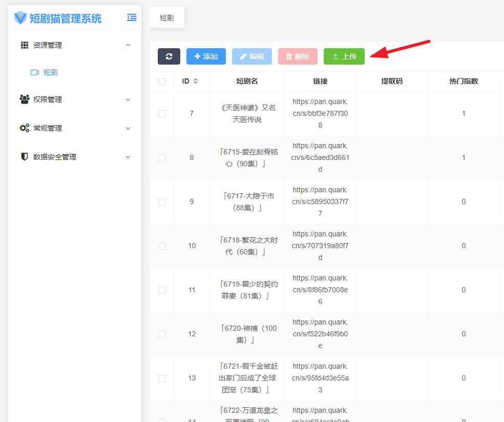Collapse the sidebar with the menu-fold icon

(x=132, y=17)
